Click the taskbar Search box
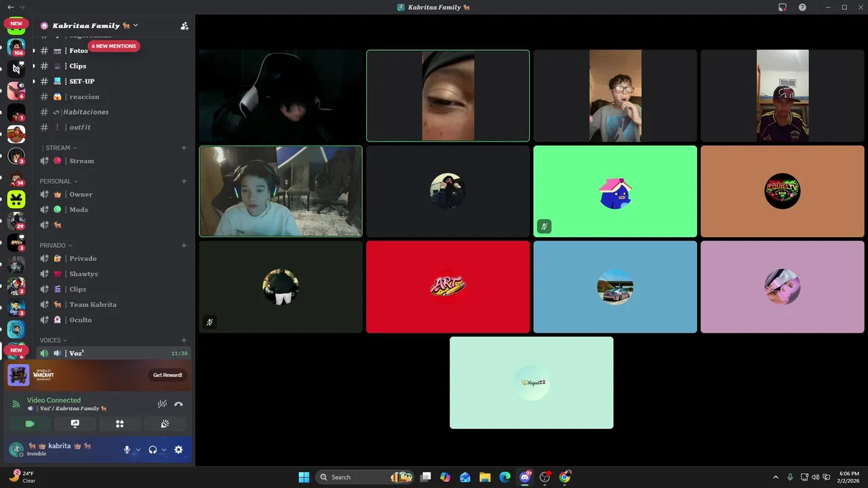The width and height of the screenshot is (868, 488). point(366,477)
